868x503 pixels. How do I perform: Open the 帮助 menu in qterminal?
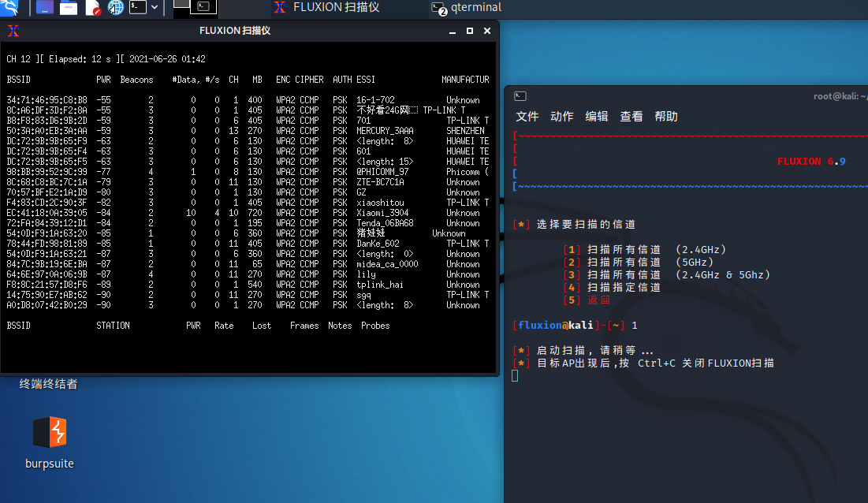(x=666, y=116)
